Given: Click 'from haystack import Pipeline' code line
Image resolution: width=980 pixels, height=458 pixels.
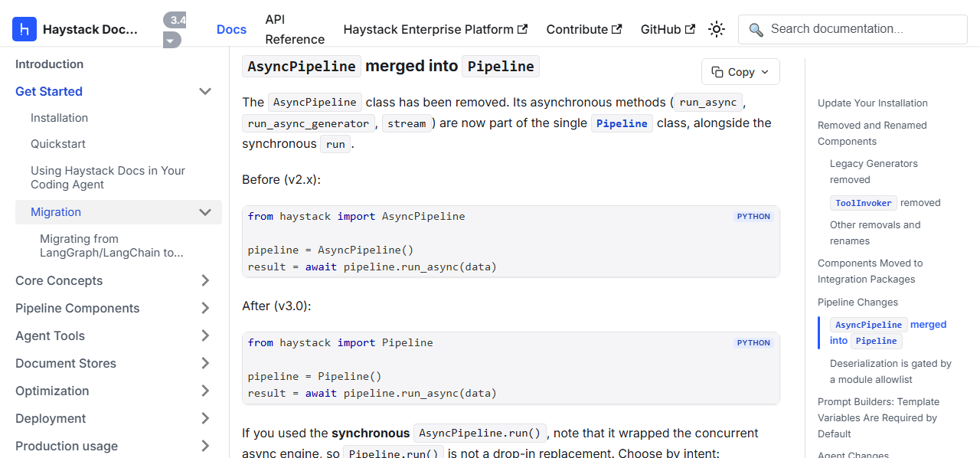Looking at the screenshot, I should (x=341, y=342).
